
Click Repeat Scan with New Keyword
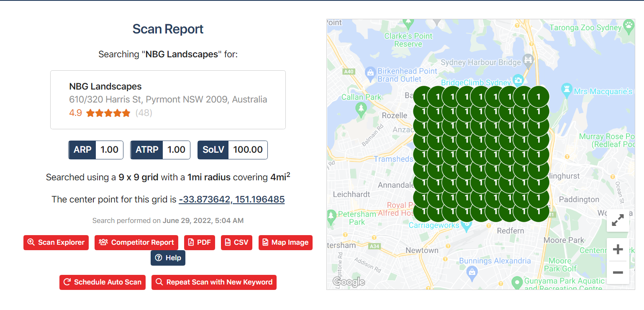point(214,282)
